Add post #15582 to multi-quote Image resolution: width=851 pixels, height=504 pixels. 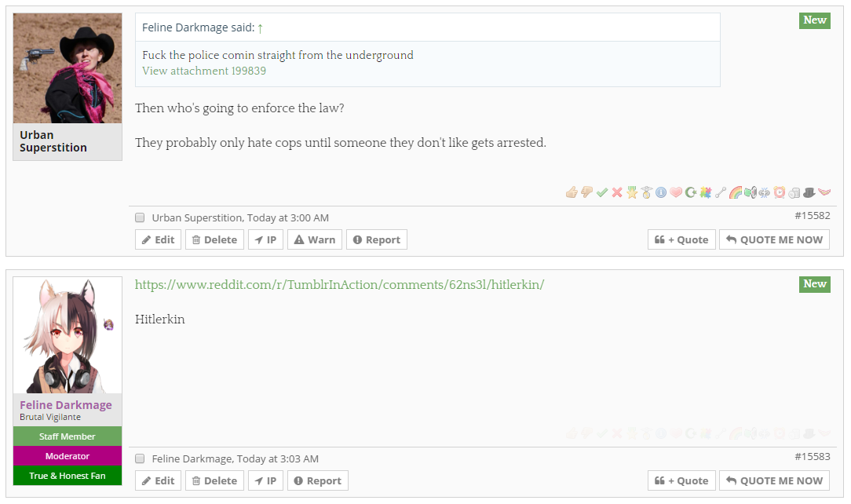[x=681, y=239]
